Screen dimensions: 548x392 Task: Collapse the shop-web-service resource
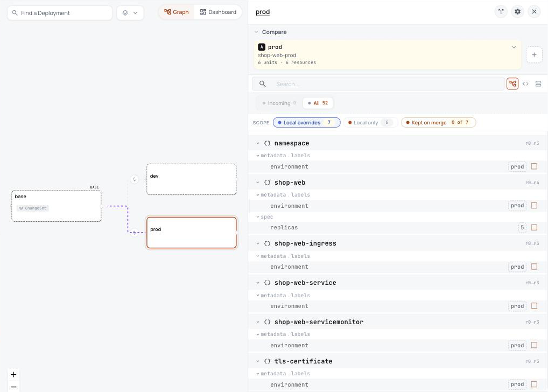[257, 283]
